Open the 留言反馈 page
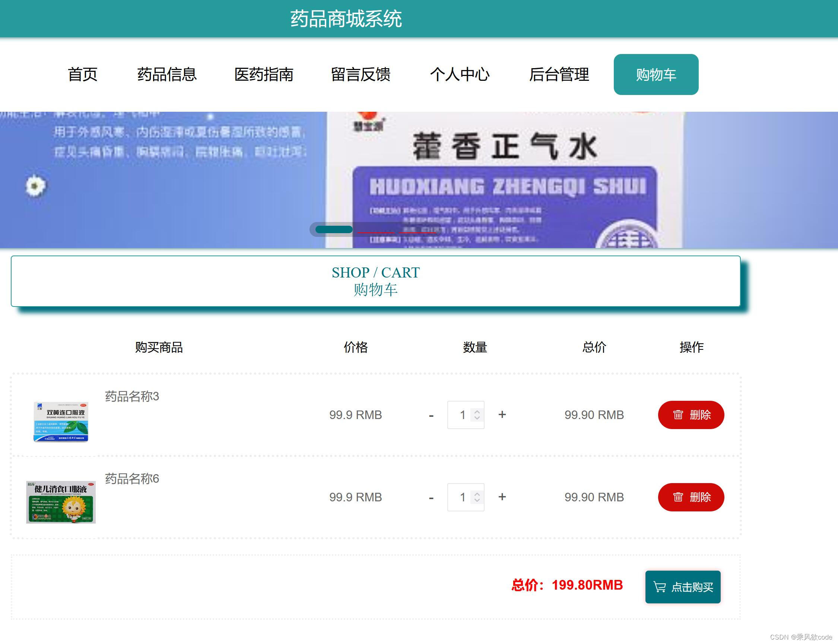The width and height of the screenshot is (838, 644). coord(362,75)
